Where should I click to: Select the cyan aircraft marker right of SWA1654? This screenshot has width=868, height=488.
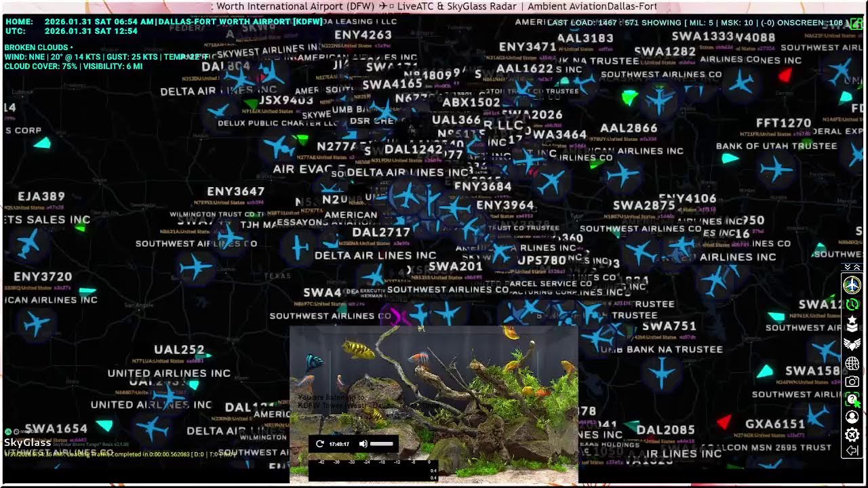pos(104,425)
